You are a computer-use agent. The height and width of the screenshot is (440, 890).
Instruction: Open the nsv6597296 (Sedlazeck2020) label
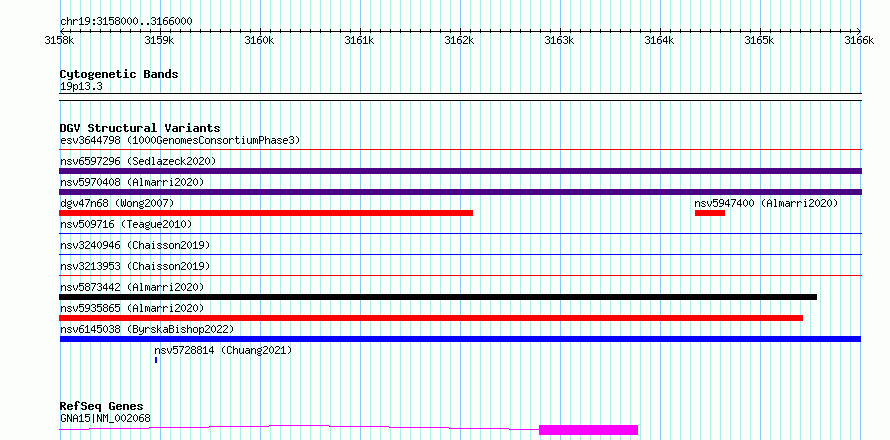(138, 161)
